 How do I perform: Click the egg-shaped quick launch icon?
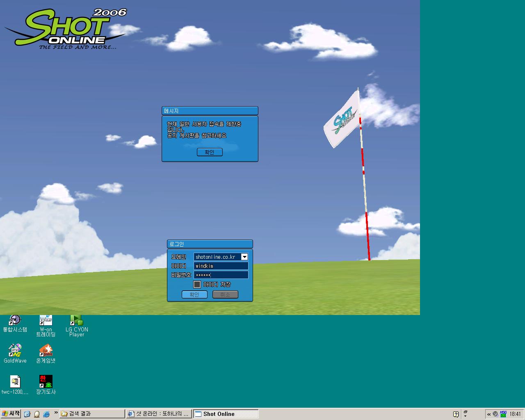tap(37, 414)
